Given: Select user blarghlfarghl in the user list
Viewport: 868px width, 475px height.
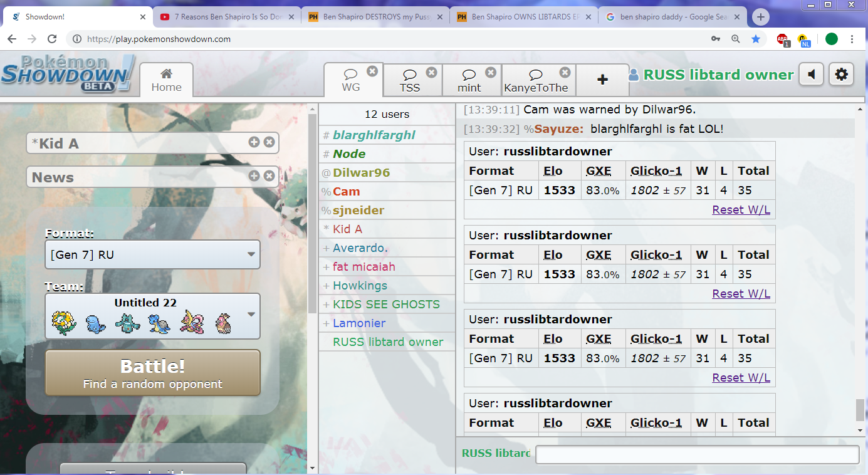Looking at the screenshot, I should [387, 135].
